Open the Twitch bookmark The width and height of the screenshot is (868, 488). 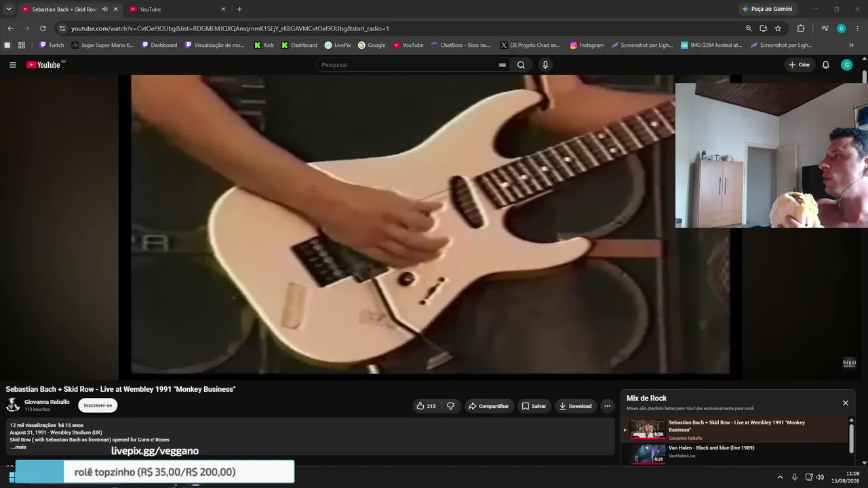coord(52,45)
